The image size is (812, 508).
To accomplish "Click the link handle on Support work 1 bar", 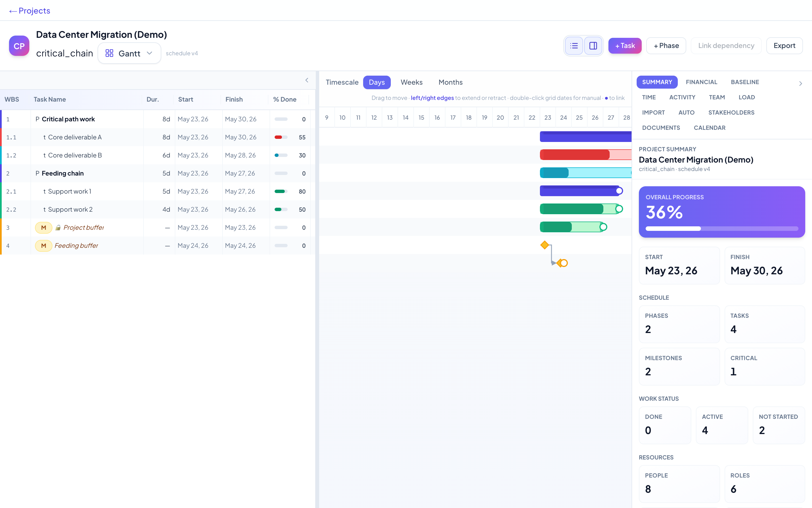I will click(619, 209).
